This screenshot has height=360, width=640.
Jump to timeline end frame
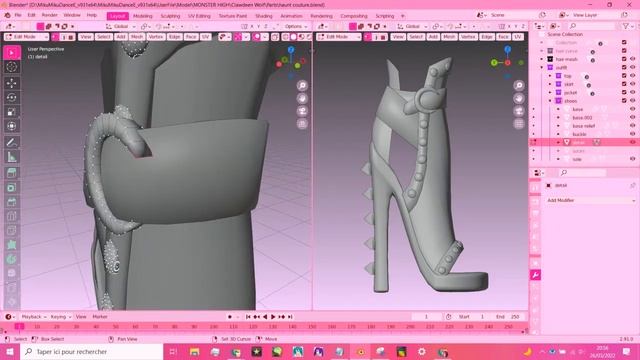tap(290, 317)
